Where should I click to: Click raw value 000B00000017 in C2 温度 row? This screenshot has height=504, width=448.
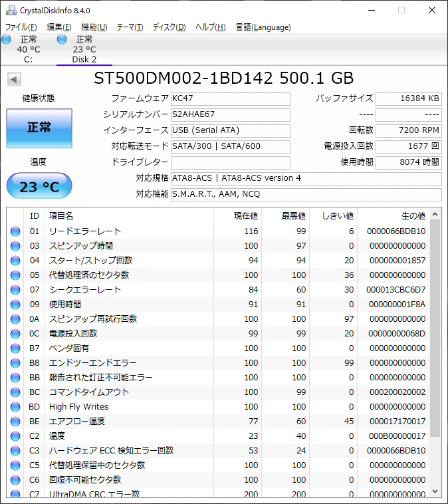397,436
